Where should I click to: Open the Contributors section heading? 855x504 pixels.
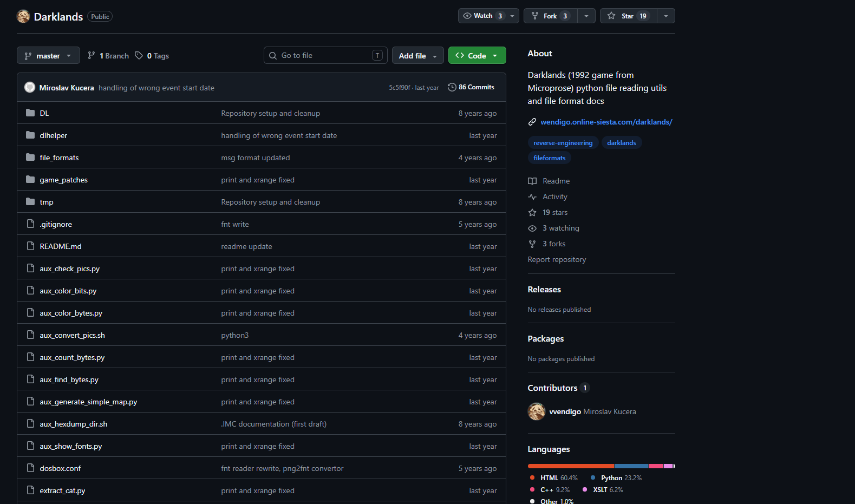pyautogui.click(x=559, y=388)
